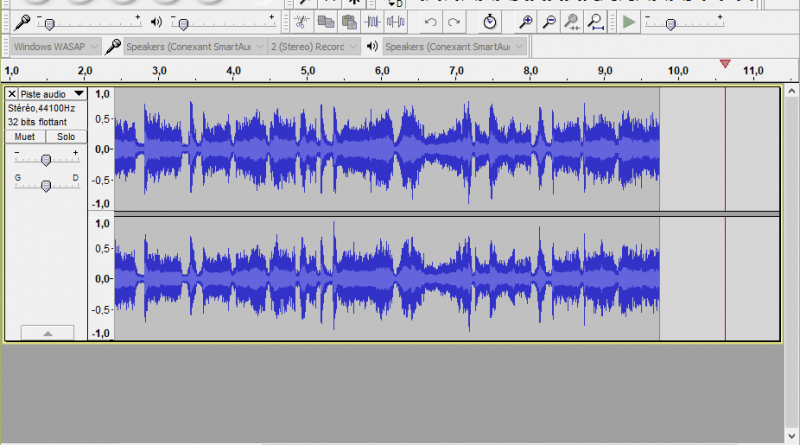Click the Paste clipboard icon
The width and height of the screenshot is (800, 445).
(x=349, y=21)
